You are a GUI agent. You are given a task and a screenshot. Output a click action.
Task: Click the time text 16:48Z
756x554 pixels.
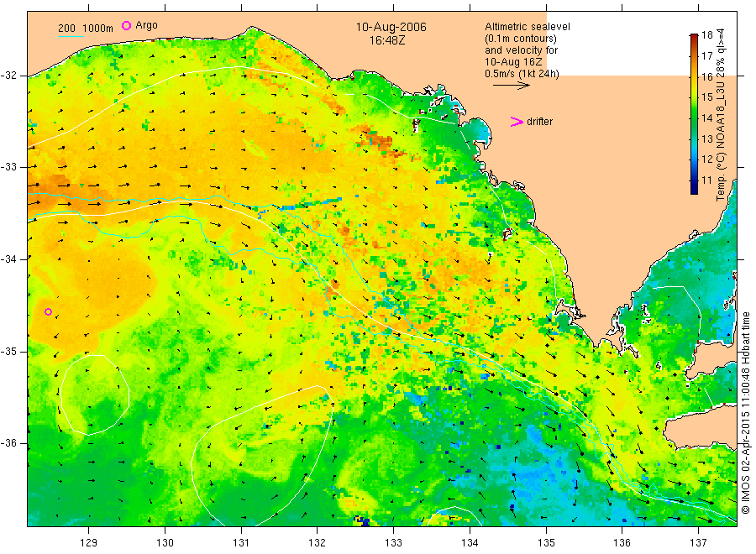point(387,40)
